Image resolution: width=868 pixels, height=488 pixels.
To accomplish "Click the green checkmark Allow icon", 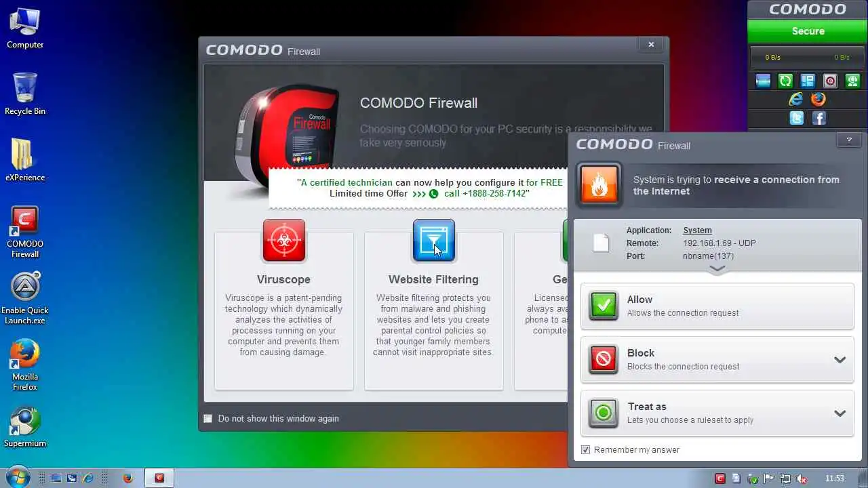I will click(x=604, y=306).
